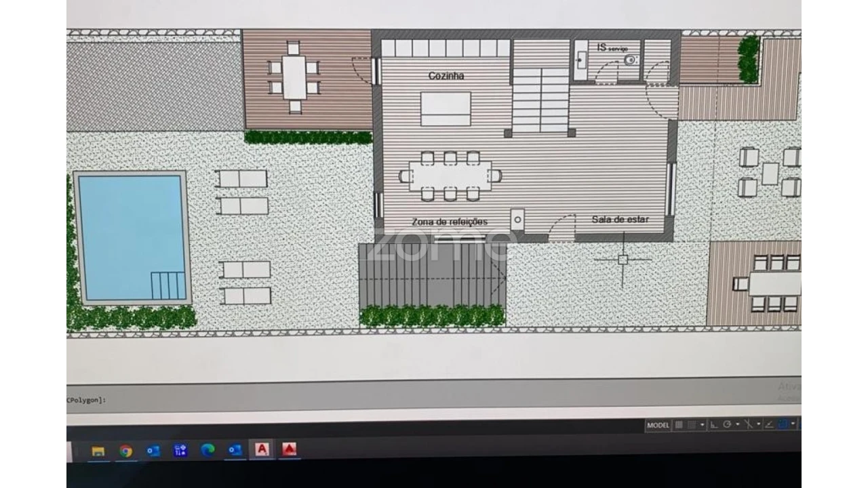Click the object snap tracking angle icon
868x488 pixels.
(769, 425)
